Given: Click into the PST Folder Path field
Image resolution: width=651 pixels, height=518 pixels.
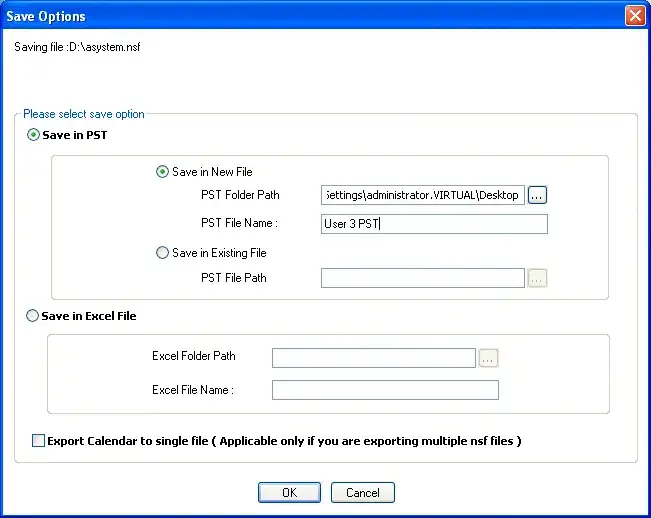Looking at the screenshot, I should 422,195.
